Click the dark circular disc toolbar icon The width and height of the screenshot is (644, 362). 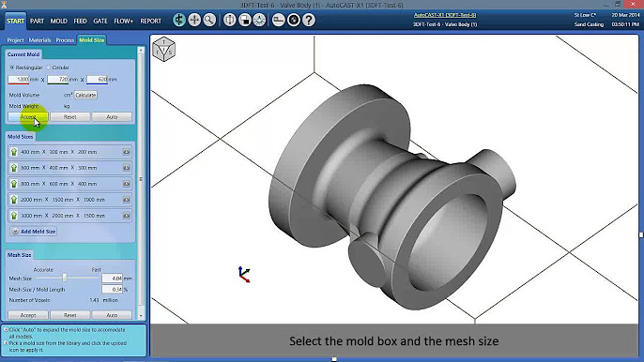point(294,20)
